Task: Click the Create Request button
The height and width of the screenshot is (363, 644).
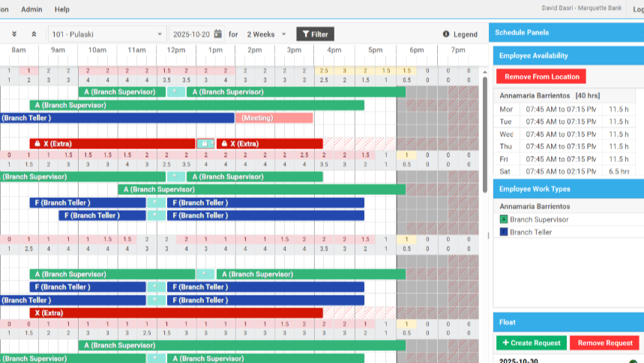Action: click(x=532, y=343)
